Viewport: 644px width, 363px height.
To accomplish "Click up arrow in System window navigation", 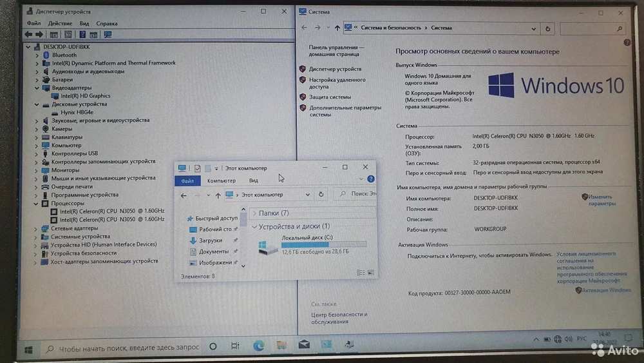I will pos(337,28).
